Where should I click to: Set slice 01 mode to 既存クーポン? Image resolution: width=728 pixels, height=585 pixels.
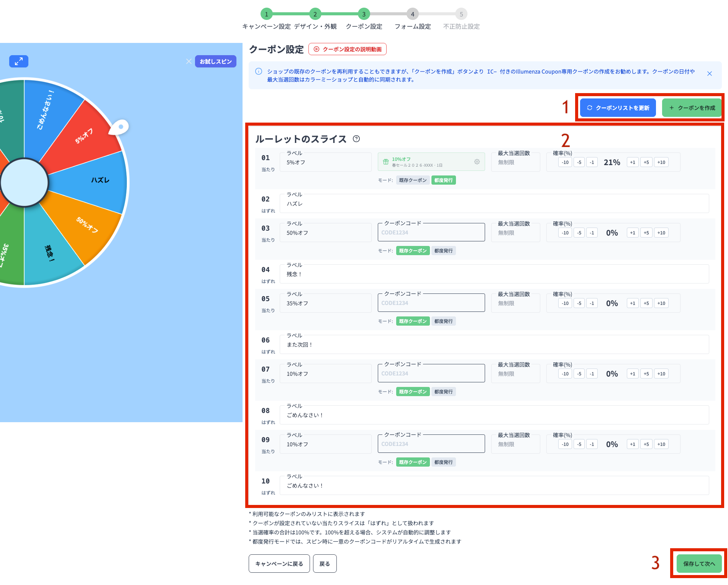pyautogui.click(x=412, y=180)
